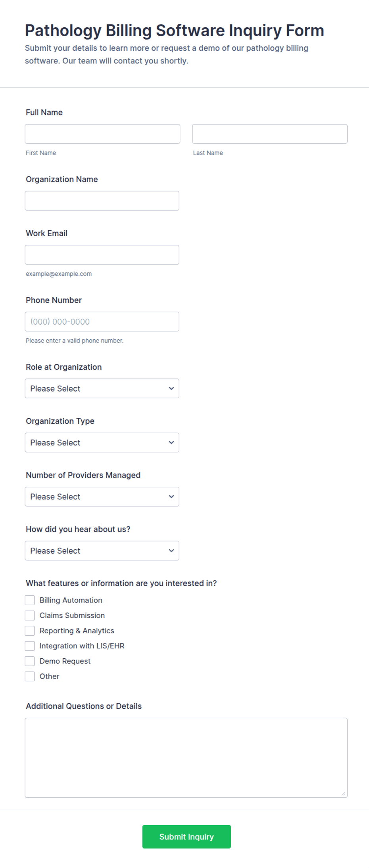Click the Additional Questions or Details textarea

click(x=186, y=758)
